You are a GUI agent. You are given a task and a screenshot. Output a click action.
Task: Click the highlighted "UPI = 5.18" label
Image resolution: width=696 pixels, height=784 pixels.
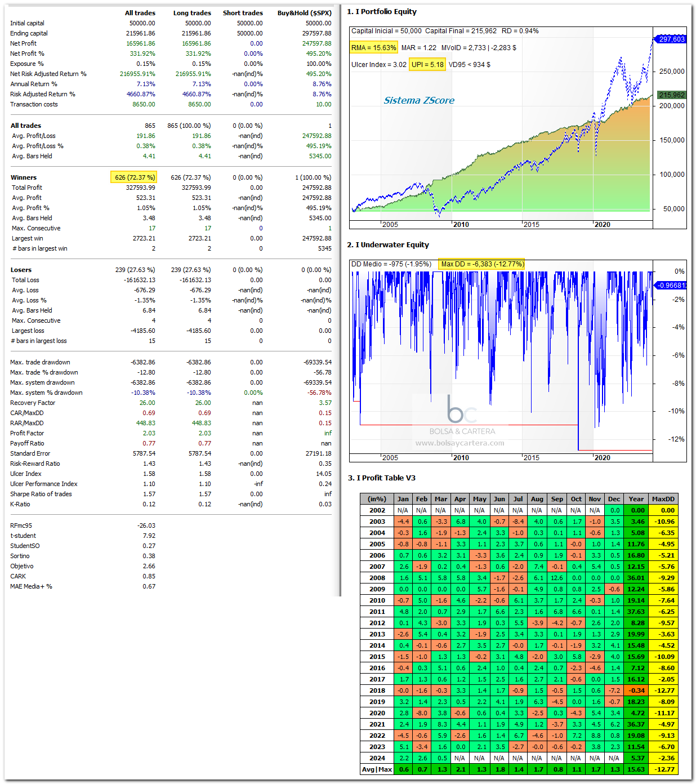[x=427, y=65]
